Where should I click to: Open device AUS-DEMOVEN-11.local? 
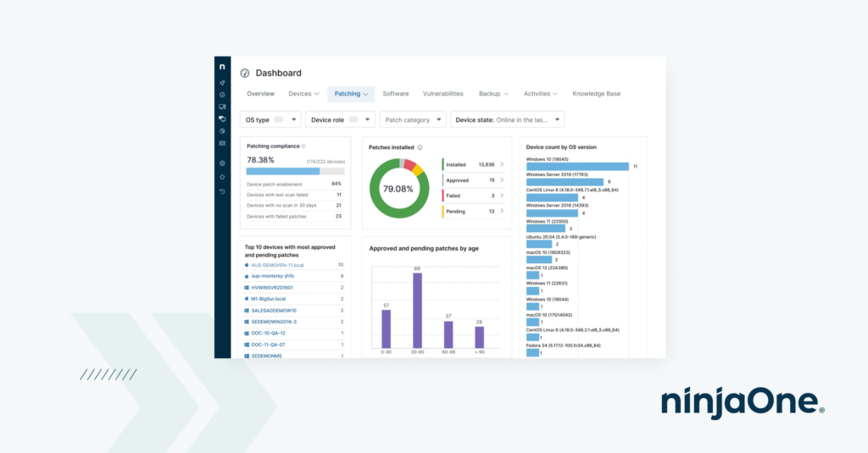[x=277, y=265]
